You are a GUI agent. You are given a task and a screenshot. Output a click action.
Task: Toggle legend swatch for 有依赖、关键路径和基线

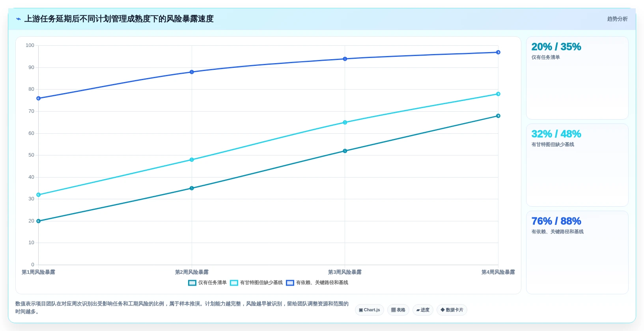(290, 283)
